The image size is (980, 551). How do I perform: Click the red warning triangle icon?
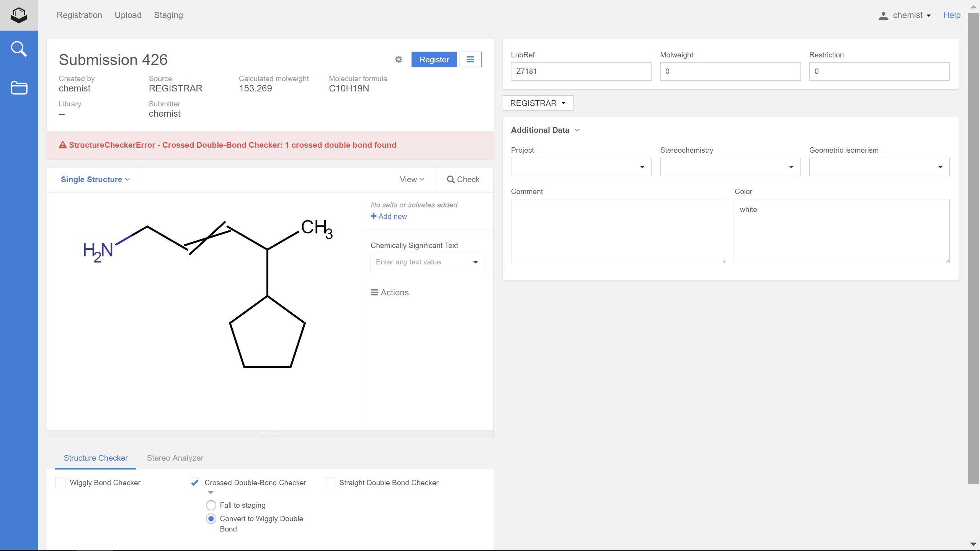click(x=63, y=145)
